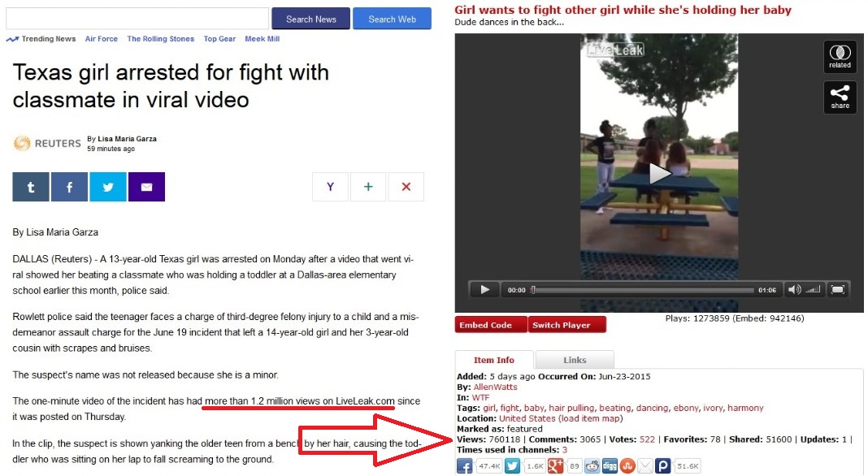This screenshot has width=868, height=476.
Task: Switch to the Links tab
Action: tap(575, 360)
